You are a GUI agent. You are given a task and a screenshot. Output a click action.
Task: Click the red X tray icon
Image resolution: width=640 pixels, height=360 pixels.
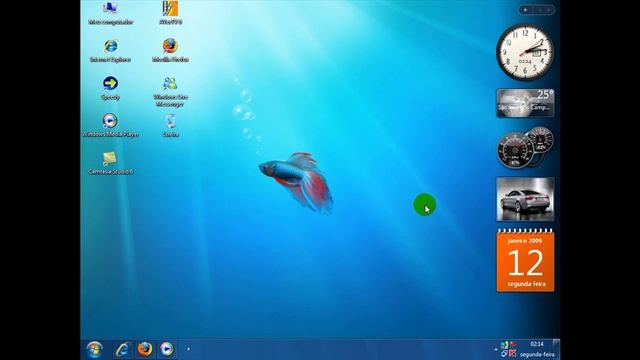pos(513,353)
